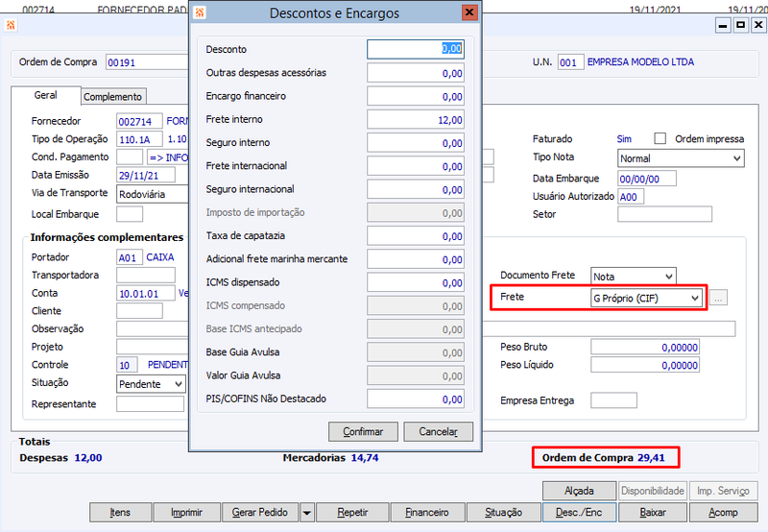Click the Outras despesas acessórias field
This screenshot has height=532, width=768.
click(416, 73)
